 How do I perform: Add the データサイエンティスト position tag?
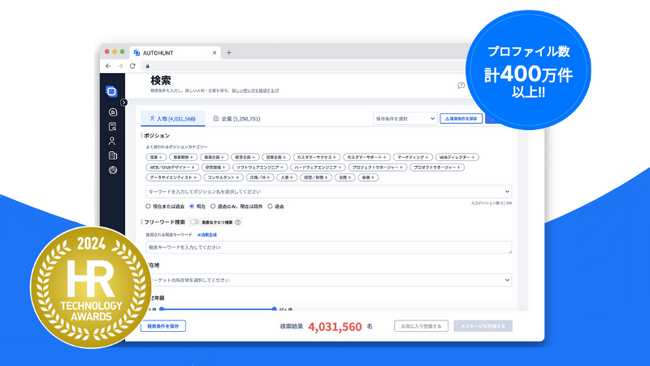click(x=173, y=177)
